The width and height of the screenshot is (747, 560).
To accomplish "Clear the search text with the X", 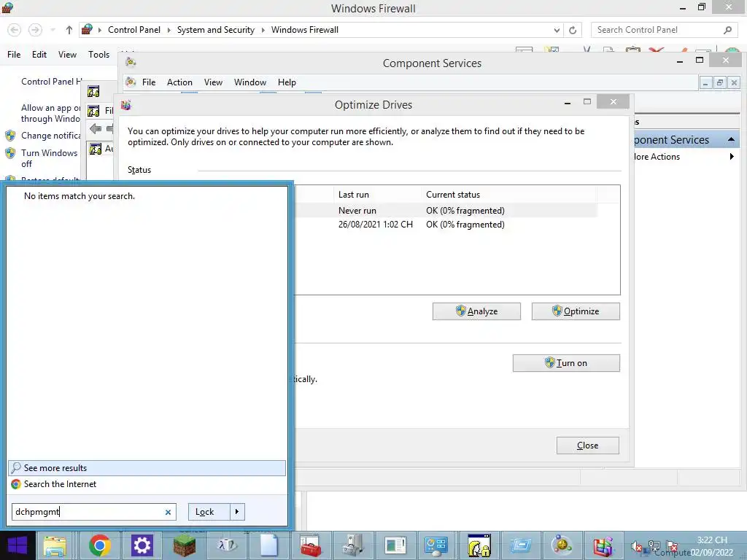I will 168,513.
